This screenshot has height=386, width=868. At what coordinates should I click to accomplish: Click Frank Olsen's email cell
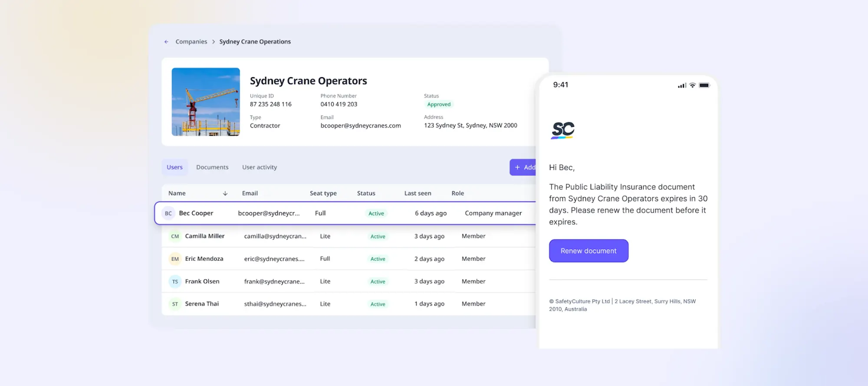click(274, 281)
